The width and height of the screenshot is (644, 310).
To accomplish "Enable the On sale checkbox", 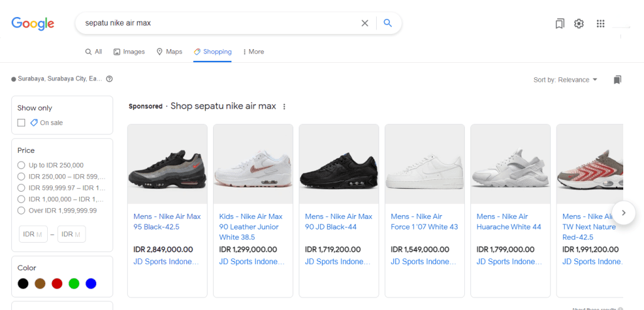I will [x=21, y=123].
